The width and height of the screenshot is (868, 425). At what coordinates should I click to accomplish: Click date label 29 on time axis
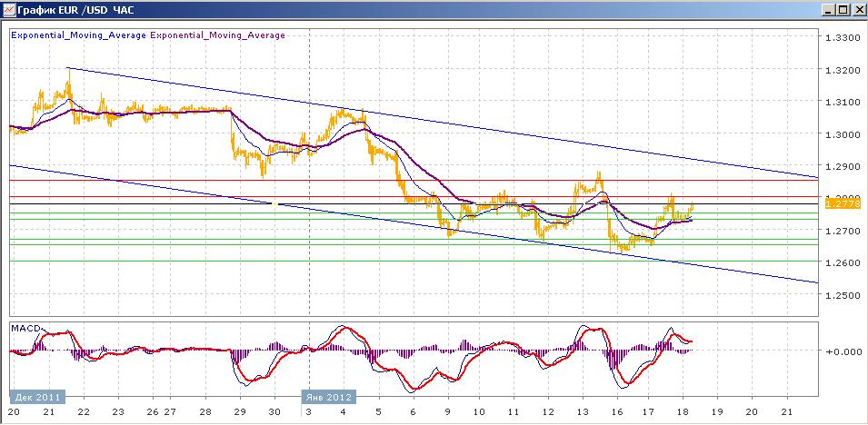[x=240, y=412]
